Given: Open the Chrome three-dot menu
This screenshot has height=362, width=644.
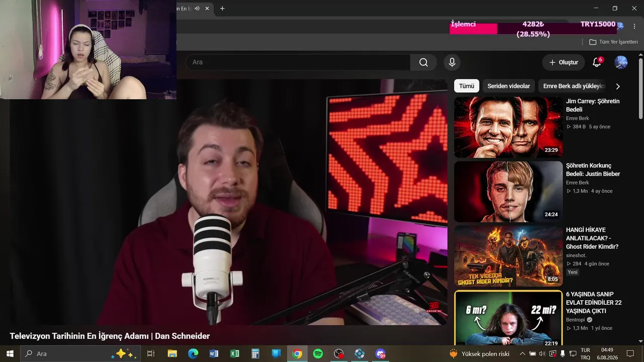Looking at the screenshot, I should (634, 26).
